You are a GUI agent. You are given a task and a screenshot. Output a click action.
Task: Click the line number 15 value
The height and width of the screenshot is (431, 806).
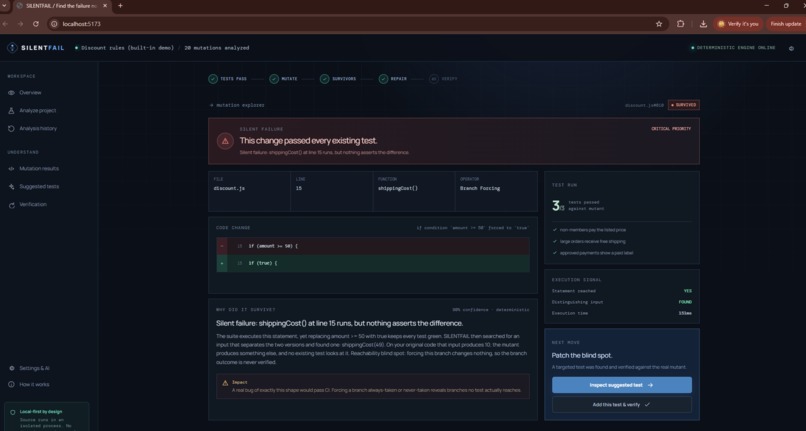pyautogui.click(x=299, y=188)
